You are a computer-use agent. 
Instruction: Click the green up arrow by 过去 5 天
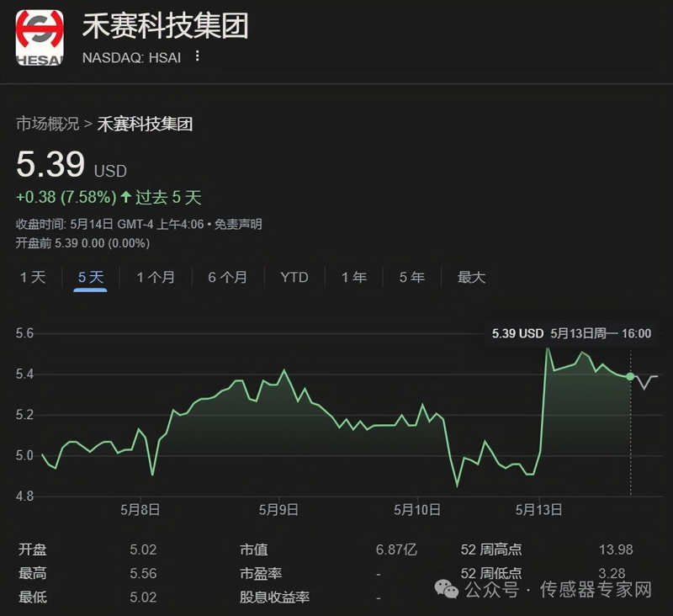[125, 197]
